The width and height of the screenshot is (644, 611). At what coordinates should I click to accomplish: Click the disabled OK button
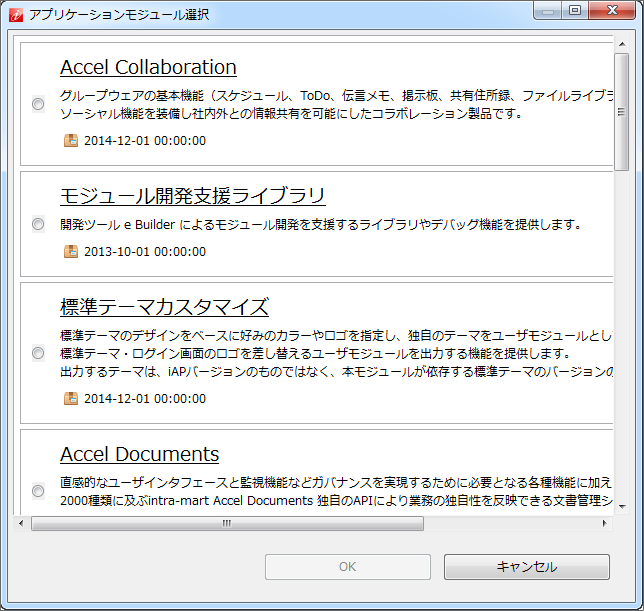click(x=348, y=567)
